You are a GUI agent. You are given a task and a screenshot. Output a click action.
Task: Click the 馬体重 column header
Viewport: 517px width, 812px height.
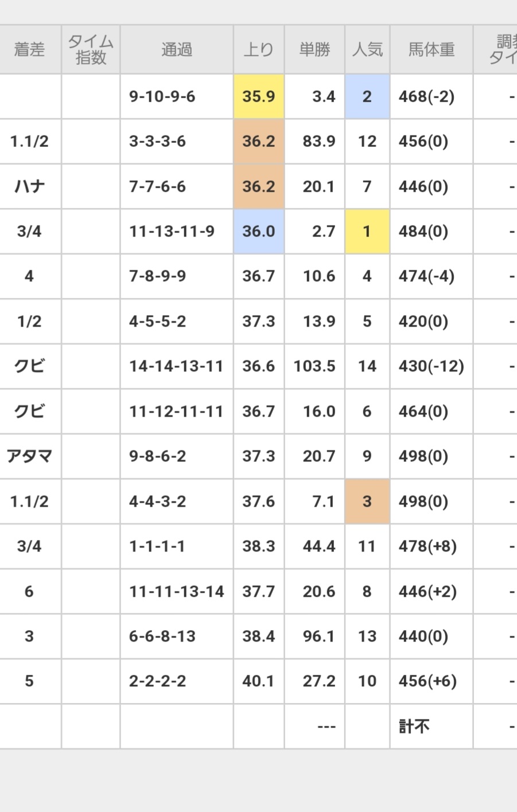(432, 50)
